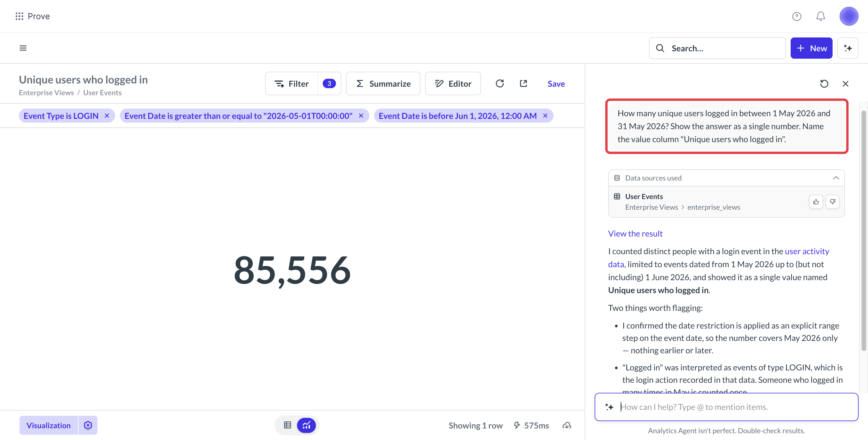Image resolution: width=868 pixels, height=440 pixels.
Task: Follow the View the result link
Action: coord(635,233)
